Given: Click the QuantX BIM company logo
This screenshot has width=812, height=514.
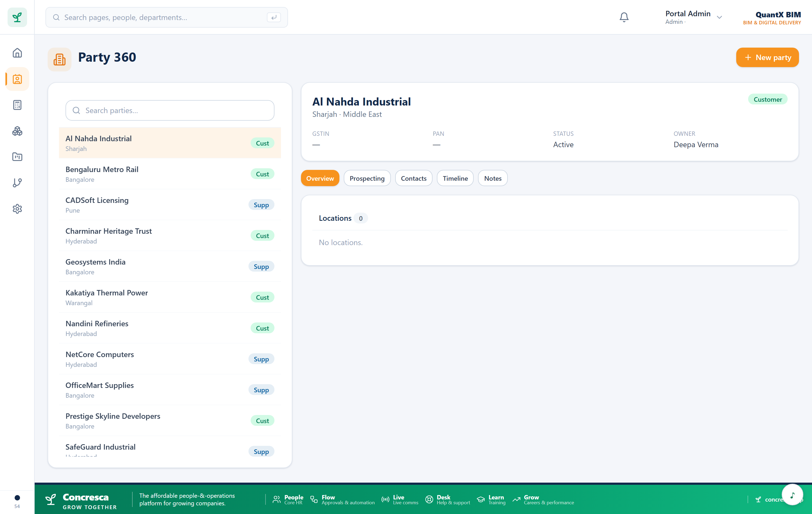Looking at the screenshot, I should point(772,18).
